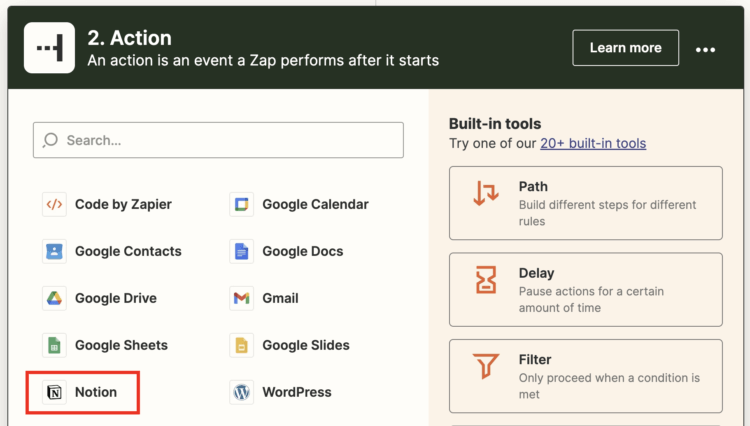
Task: Click into the Search apps field
Action: [x=230, y=140]
